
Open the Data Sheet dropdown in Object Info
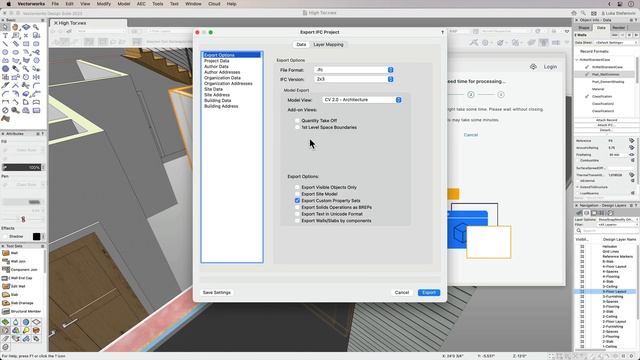(616, 42)
